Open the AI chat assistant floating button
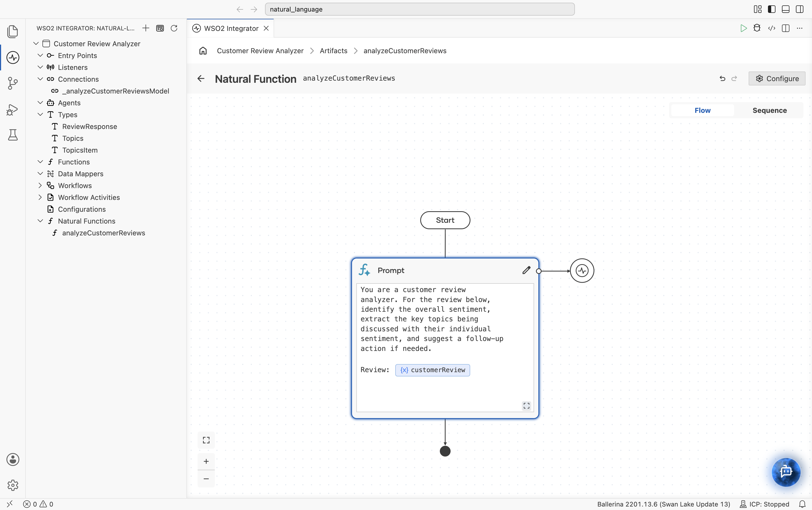 click(786, 472)
